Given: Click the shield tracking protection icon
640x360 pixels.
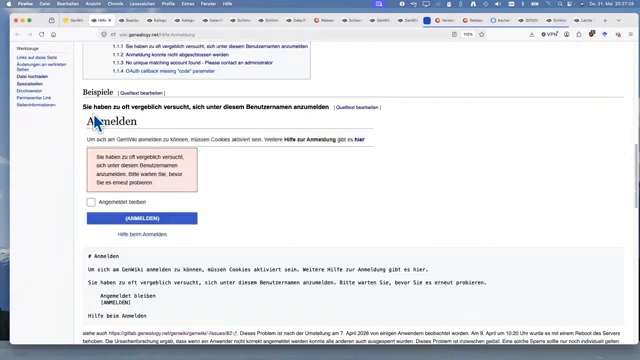Looking at the screenshot, I should tap(104, 35).
